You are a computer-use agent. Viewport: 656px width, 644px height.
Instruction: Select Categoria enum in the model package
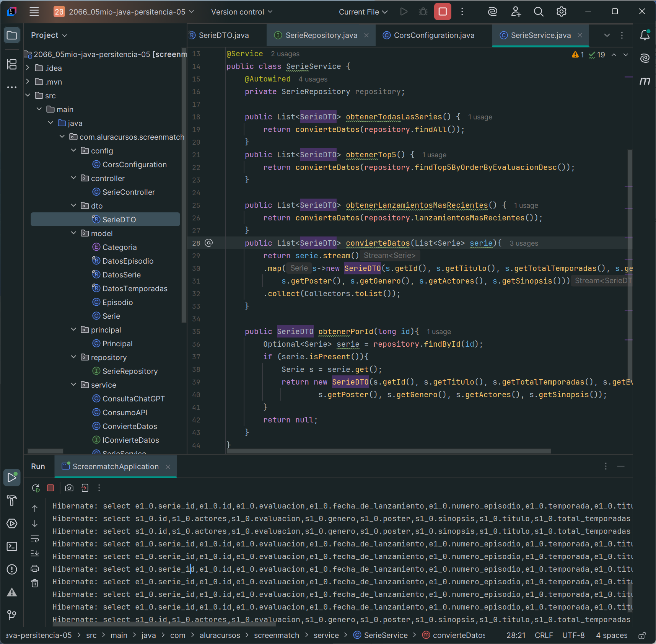119,247
